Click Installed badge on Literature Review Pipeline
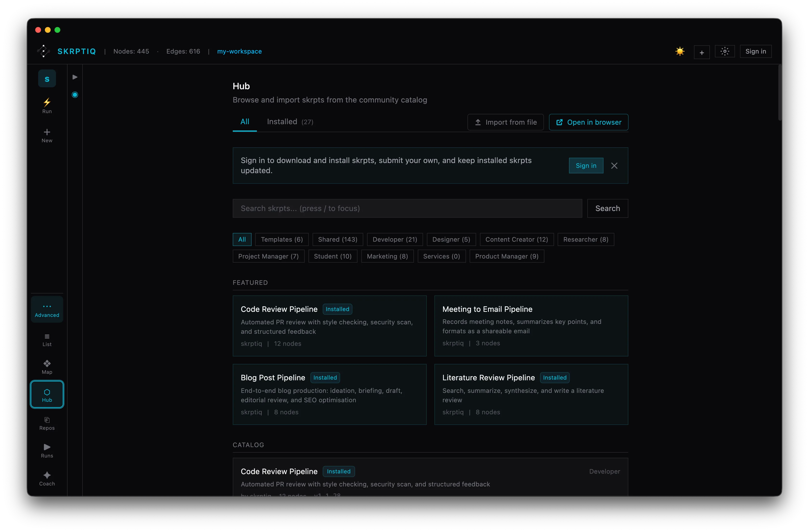 [554, 378]
